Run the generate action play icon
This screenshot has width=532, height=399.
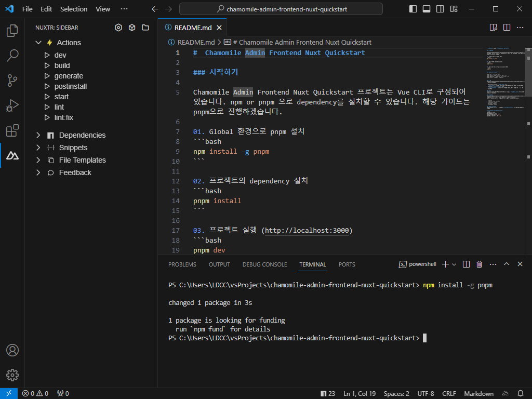coord(47,76)
